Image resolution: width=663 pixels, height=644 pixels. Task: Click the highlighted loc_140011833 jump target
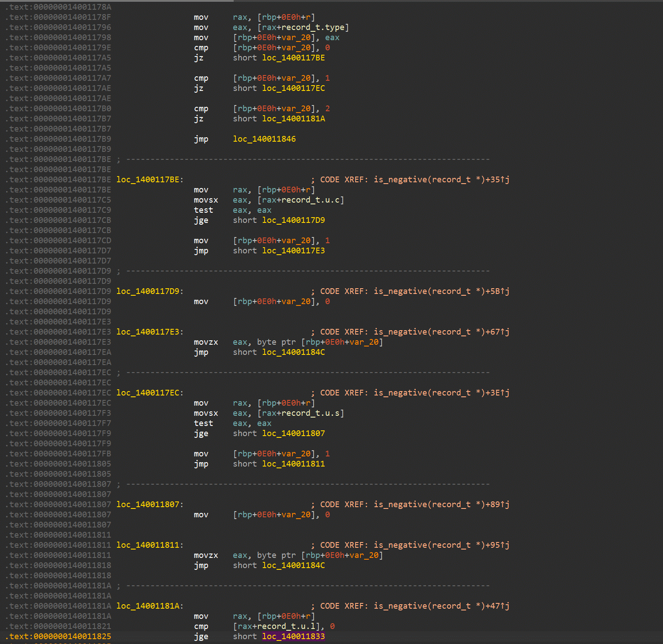[x=293, y=636]
